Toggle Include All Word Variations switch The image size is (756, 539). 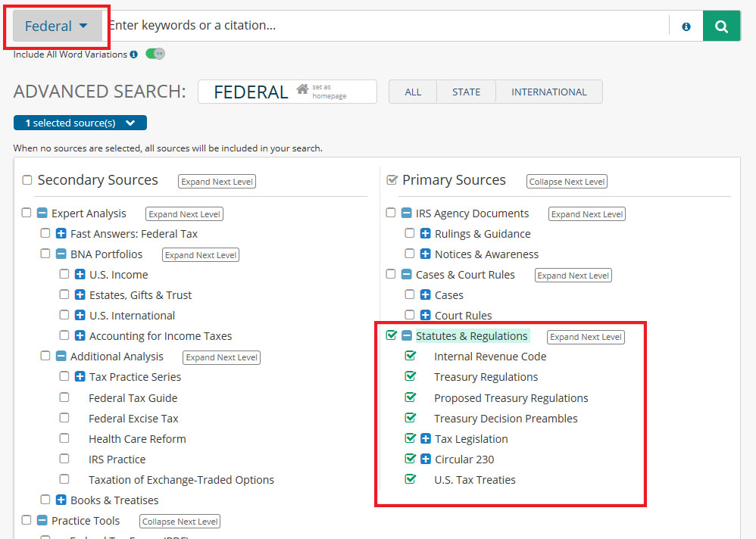pyautogui.click(x=155, y=54)
